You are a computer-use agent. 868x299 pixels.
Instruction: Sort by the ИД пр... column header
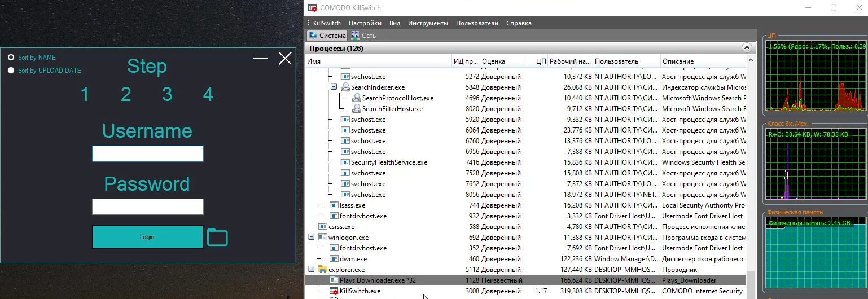coord(466,61)
